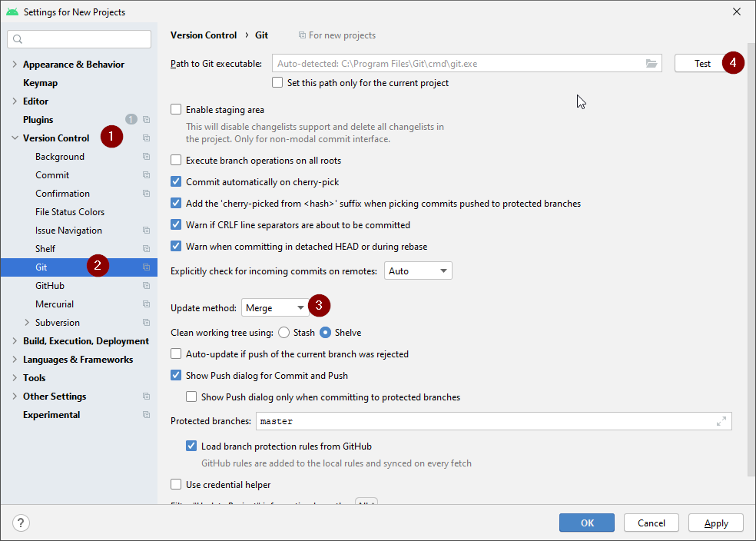Click the project-level icon beside Commit
Image resolution: width=756 pixels, height=541 pixels.
point(147,175)
